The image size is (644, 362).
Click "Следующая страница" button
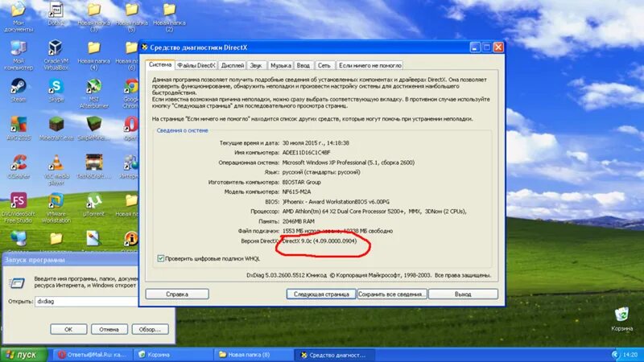point(321,294)
